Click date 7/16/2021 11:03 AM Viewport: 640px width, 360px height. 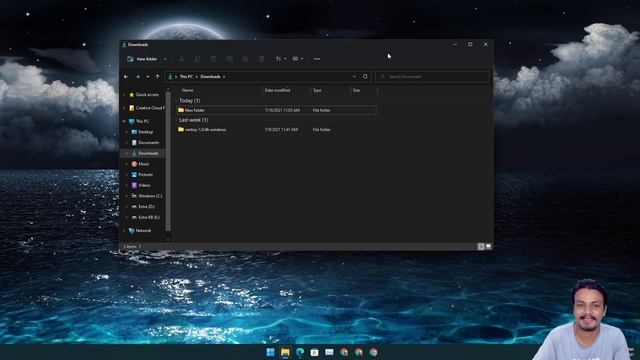(x=282, y=110)
